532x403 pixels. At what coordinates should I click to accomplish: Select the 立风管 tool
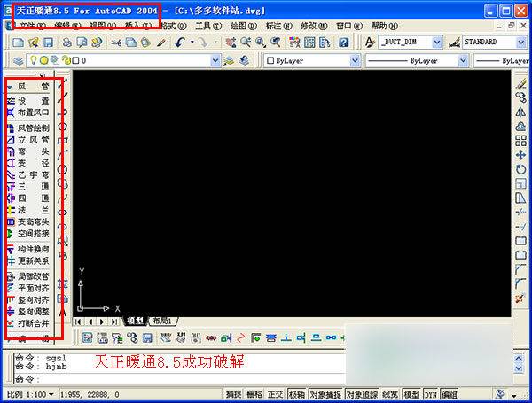[28, 140]
